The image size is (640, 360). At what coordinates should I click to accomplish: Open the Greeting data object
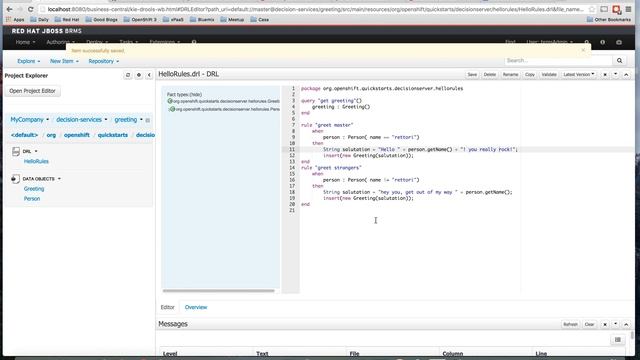click(x=34, y=189)
